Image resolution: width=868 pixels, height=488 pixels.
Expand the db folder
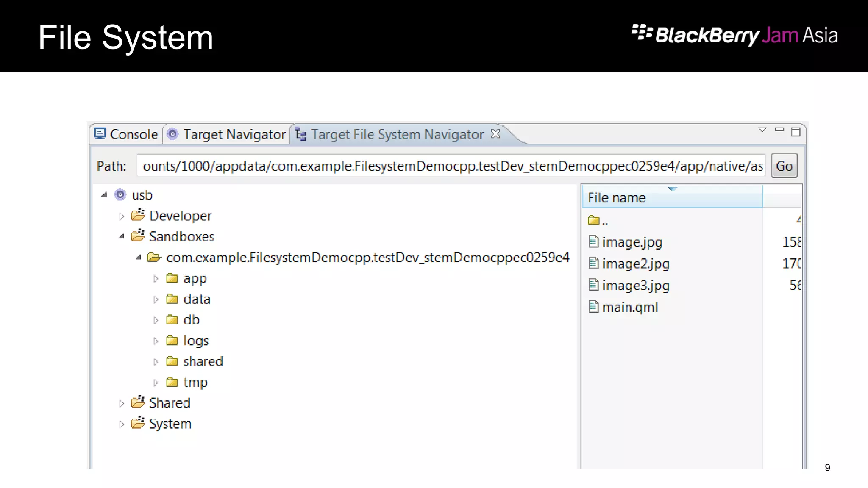tap(156, 320)
